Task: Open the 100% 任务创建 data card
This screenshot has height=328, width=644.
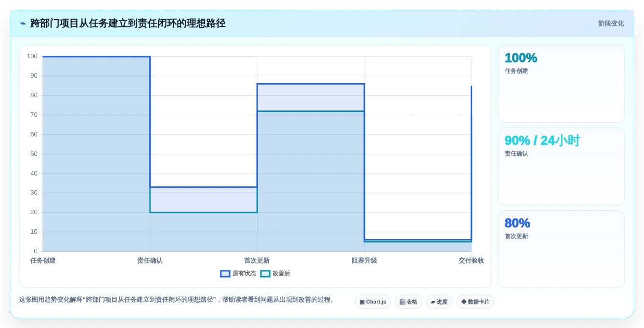Action: click(x=561, y=84)
